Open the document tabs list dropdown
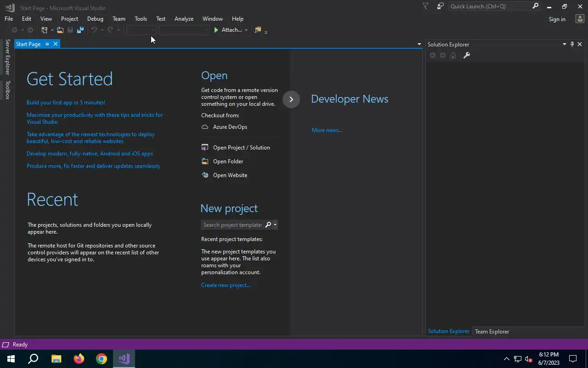Viewport: 588px width, 368px height. pyautogui.click(x=419, y=44)
